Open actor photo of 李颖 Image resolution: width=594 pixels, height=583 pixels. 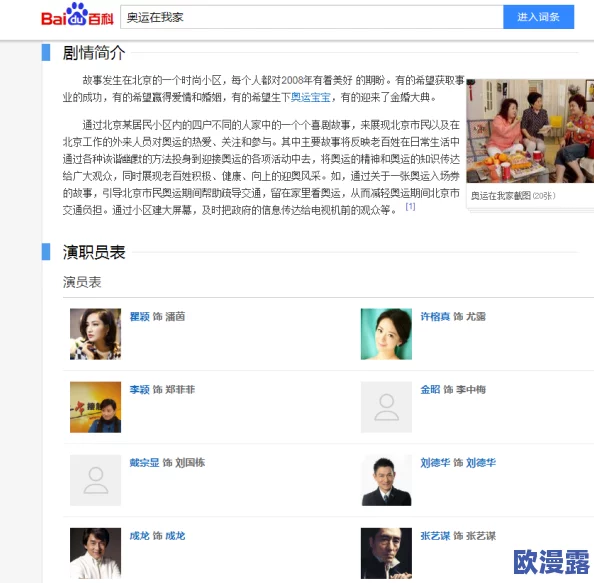click(95, 407)
